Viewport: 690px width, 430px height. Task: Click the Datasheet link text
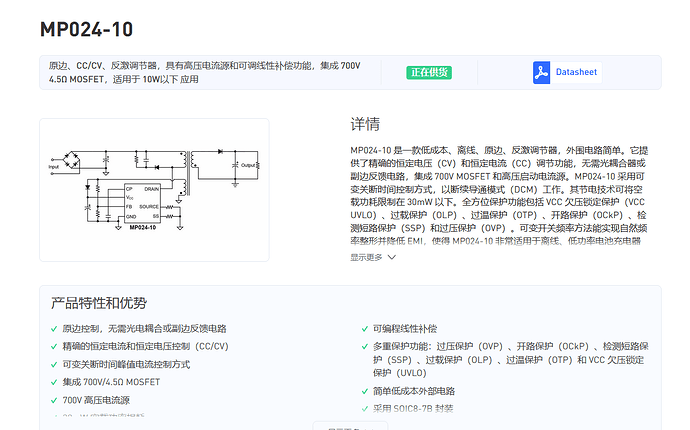(576, 72)
